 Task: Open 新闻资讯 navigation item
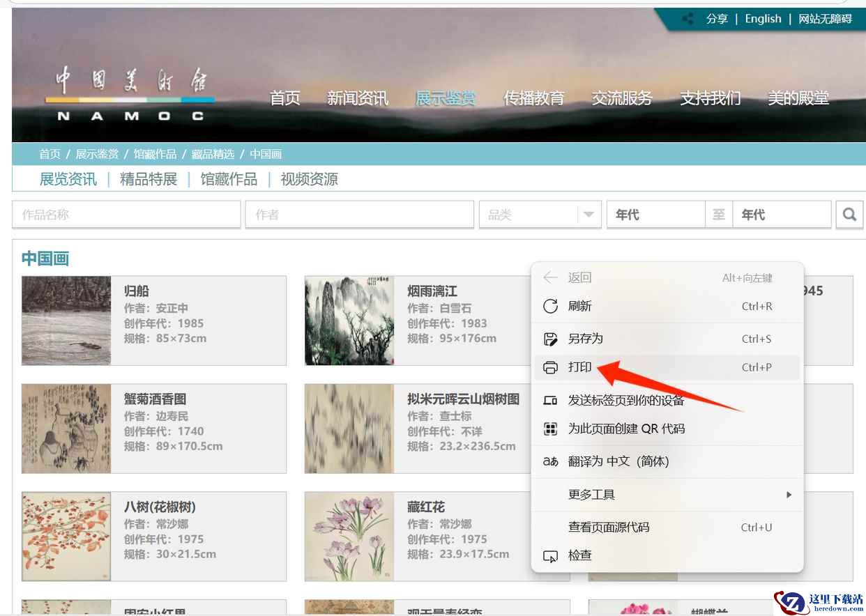pos(358,98)
